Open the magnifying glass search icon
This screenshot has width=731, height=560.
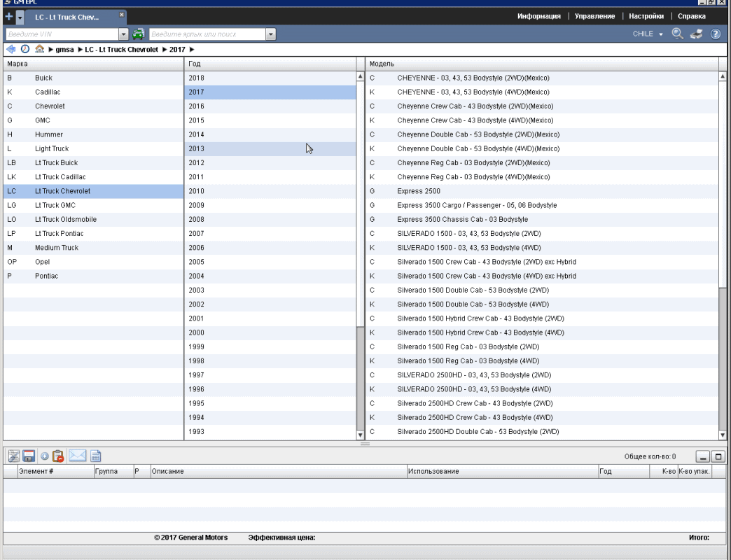coord(677,34)
